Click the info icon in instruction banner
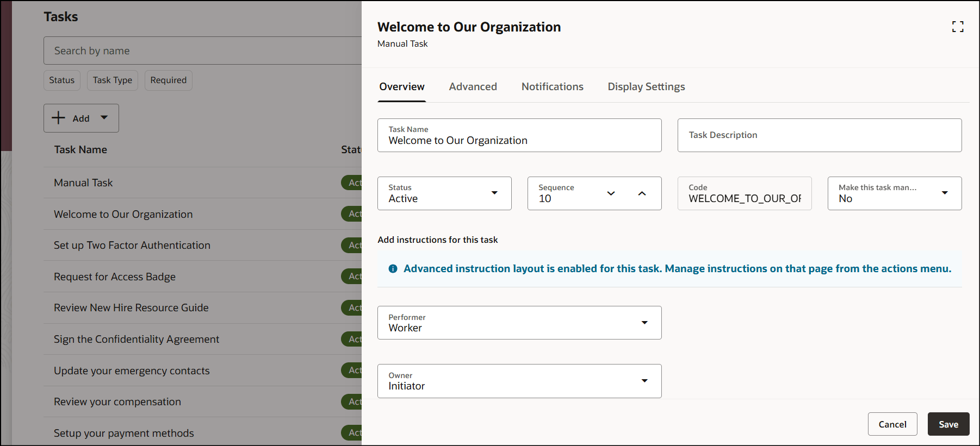This screenshot has height=446, width=980. click(393, 269)
